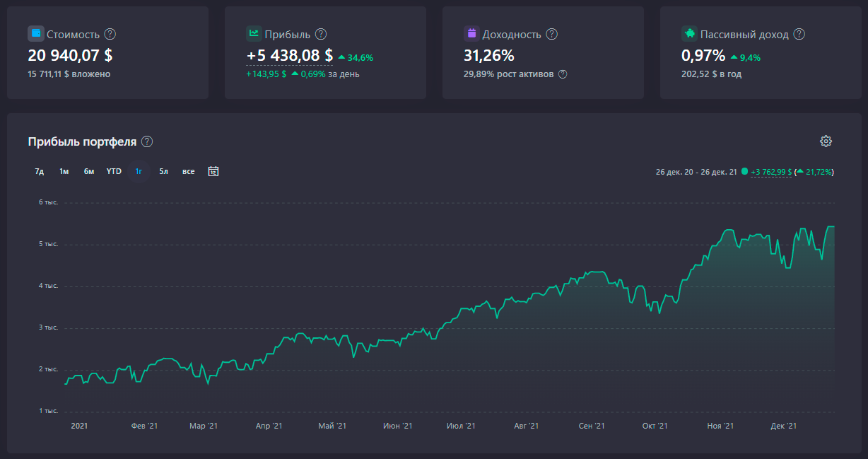Open chart settings gear icon
The image size is (868, 459).
(x=826, y=141)
